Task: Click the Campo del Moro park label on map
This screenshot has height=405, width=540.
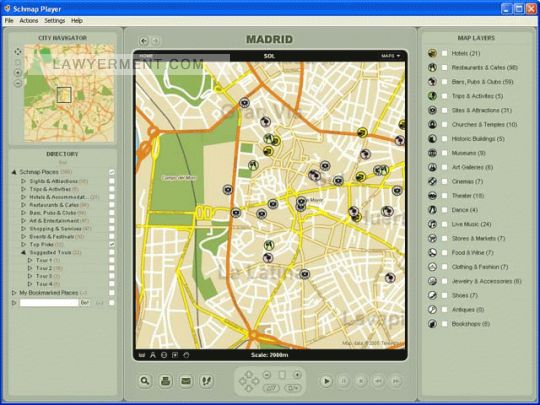Action: tap(179, 178)
